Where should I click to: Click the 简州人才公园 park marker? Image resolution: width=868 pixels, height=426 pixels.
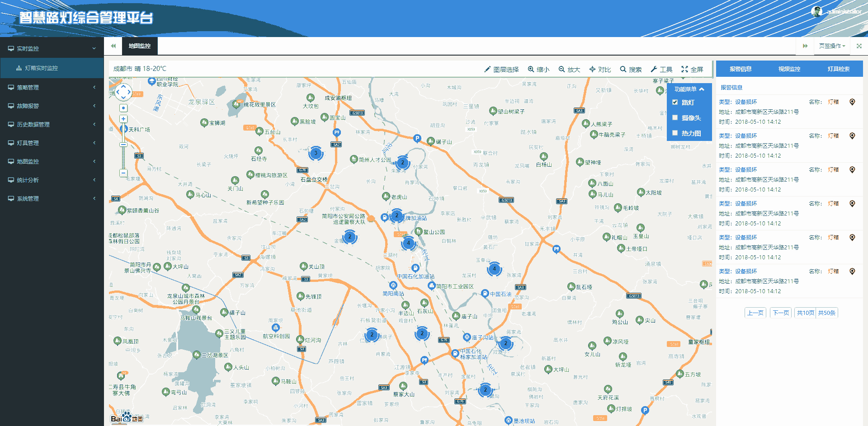tap(354, 159)
